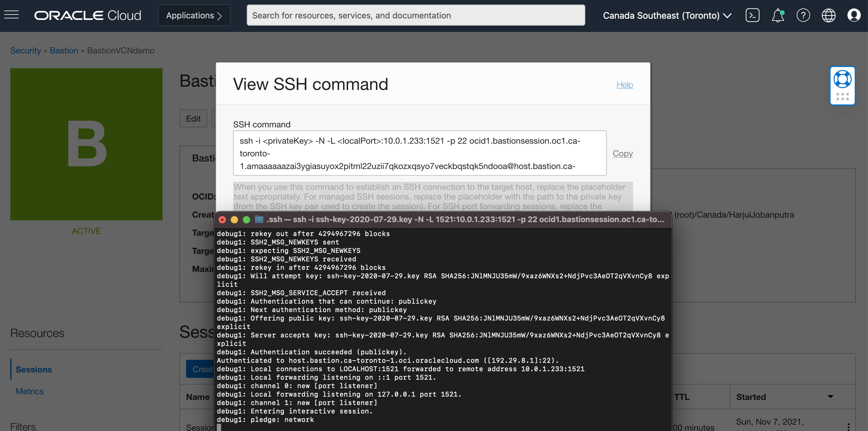Open language settings via the globe icon
The image size is (868, 431).
pos(829,15)
